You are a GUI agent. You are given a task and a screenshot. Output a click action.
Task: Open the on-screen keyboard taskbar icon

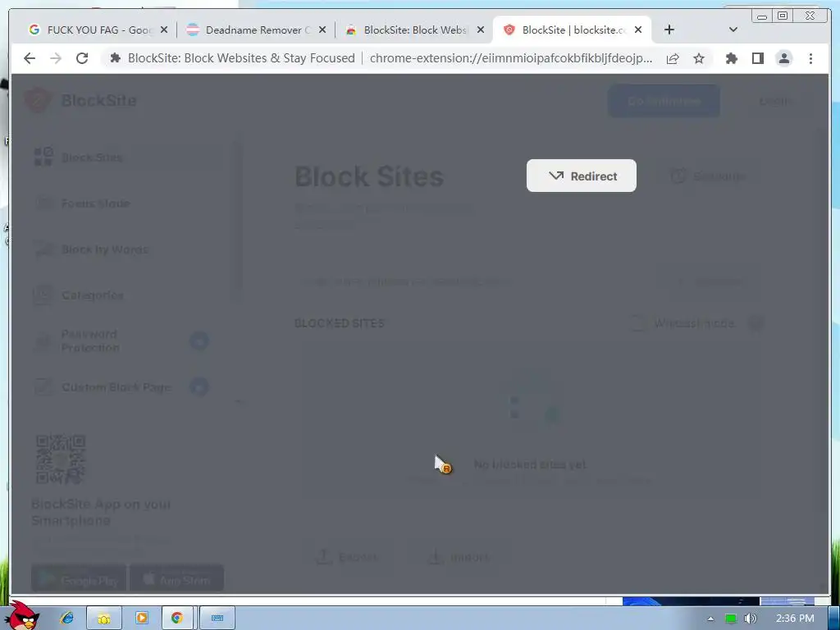(x=217, y=618)
